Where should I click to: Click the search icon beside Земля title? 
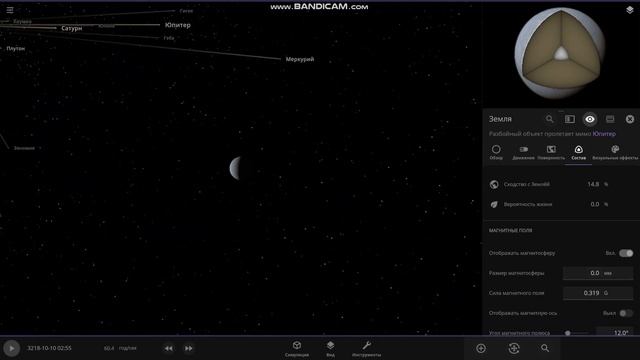(x=549, y=119)
